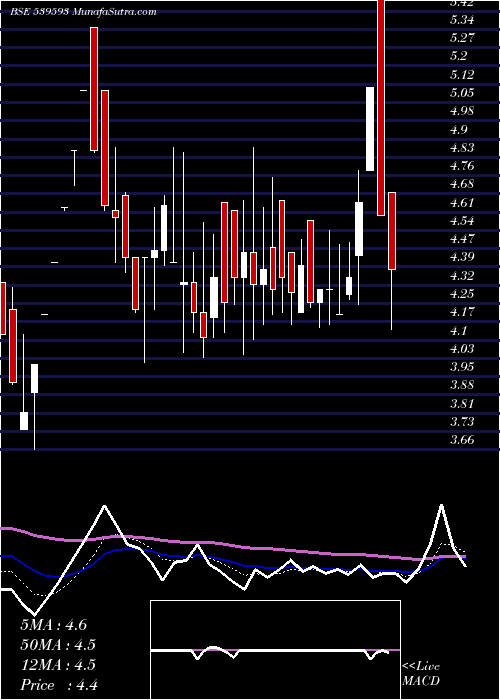Image resolution: width=500 pixels, height=700 pixels.
Task: Click the <<Live MACD label
Action: click(x=421, y=674)
